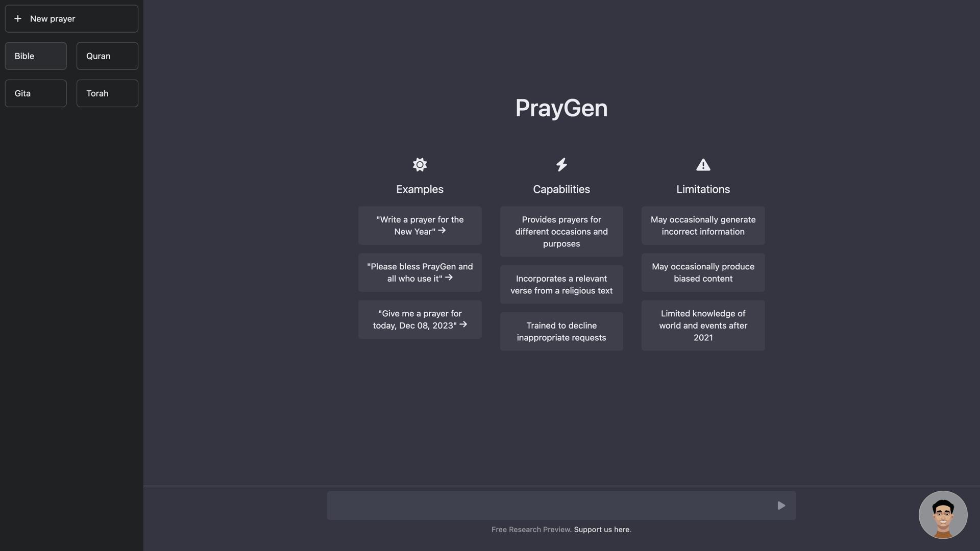This screenshot has height=551, width=980.
Task: Open the 'Give me a prayer for today' example
Action: click(420, 319)
